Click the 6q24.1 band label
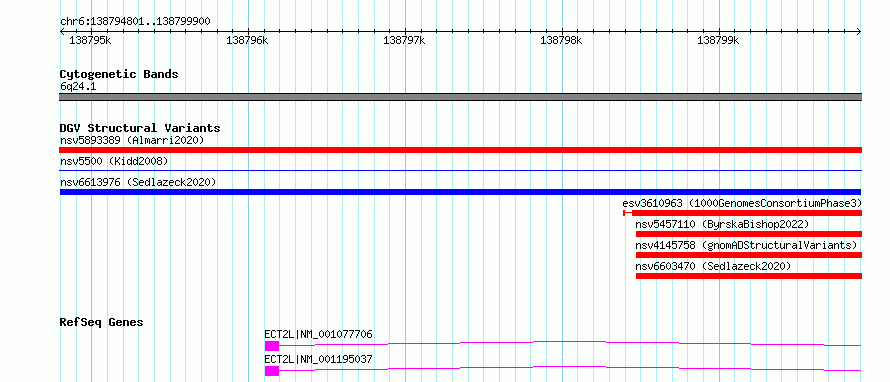The height and width of the screenshot is (382, 890). click(78, 86)
